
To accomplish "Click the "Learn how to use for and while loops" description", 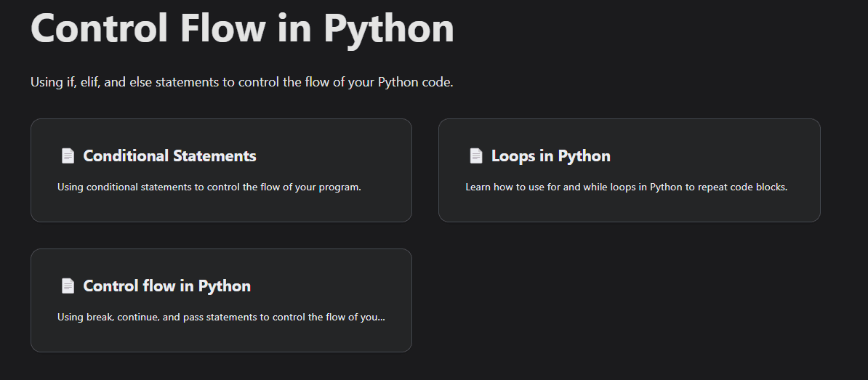I will click(x=626, y=187).
